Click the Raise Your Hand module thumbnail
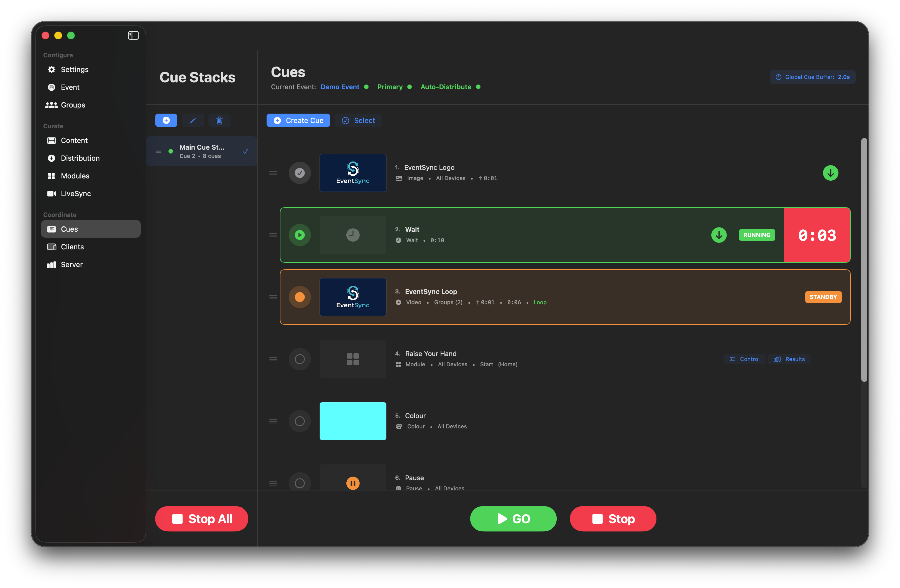This screenshot has width=900, height=588. click(x=353, y=359)
